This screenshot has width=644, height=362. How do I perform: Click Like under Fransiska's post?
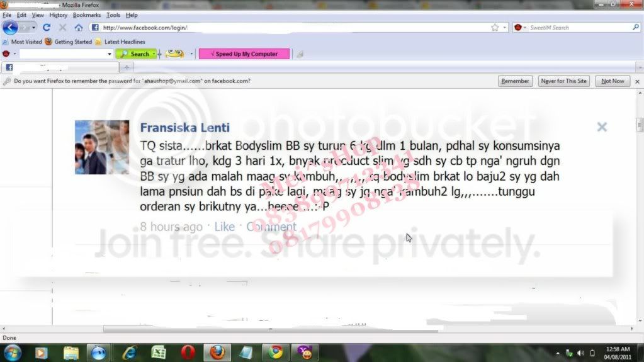[x=224, y=227]
